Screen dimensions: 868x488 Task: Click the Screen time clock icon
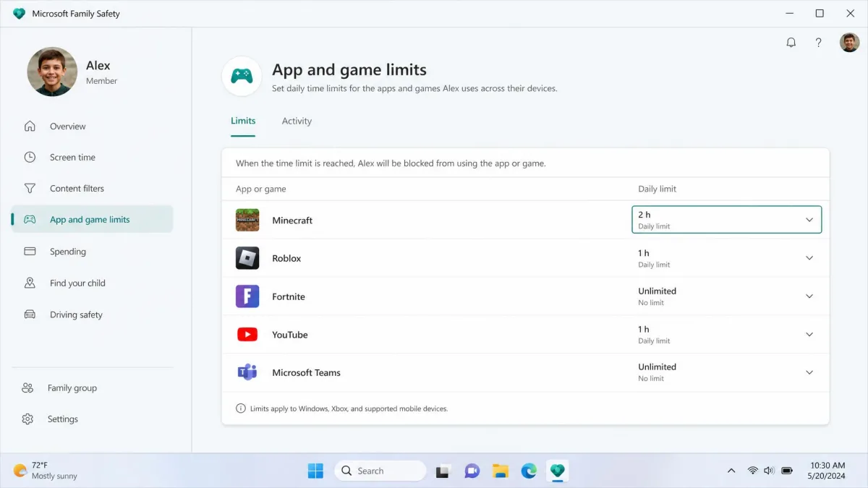[x=30, y=158]
